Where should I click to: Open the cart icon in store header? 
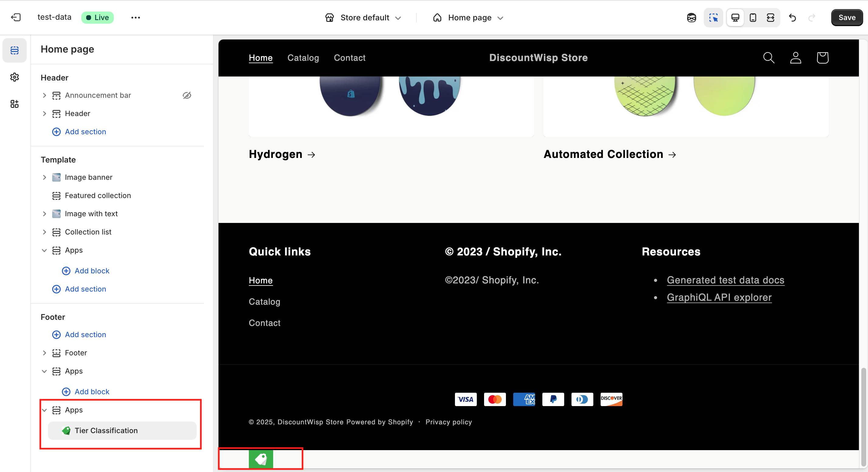point(822,58)
